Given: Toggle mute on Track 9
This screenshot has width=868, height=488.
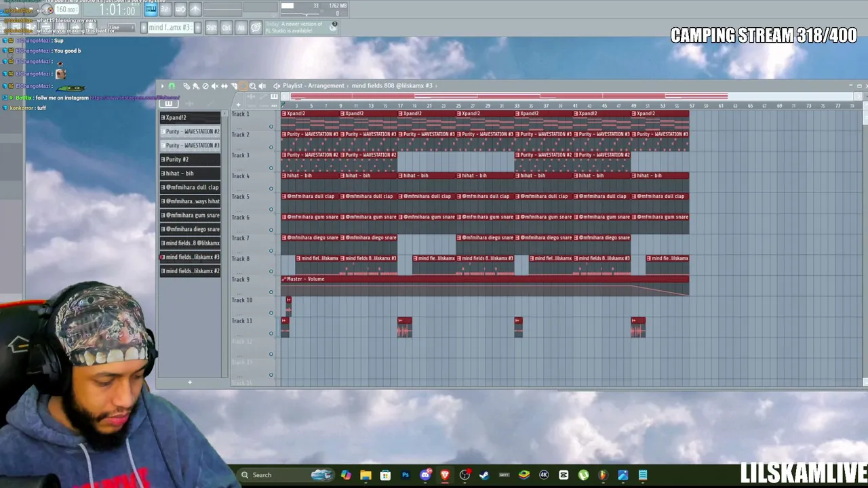Looking at the screenshot, I should (271, 292).
